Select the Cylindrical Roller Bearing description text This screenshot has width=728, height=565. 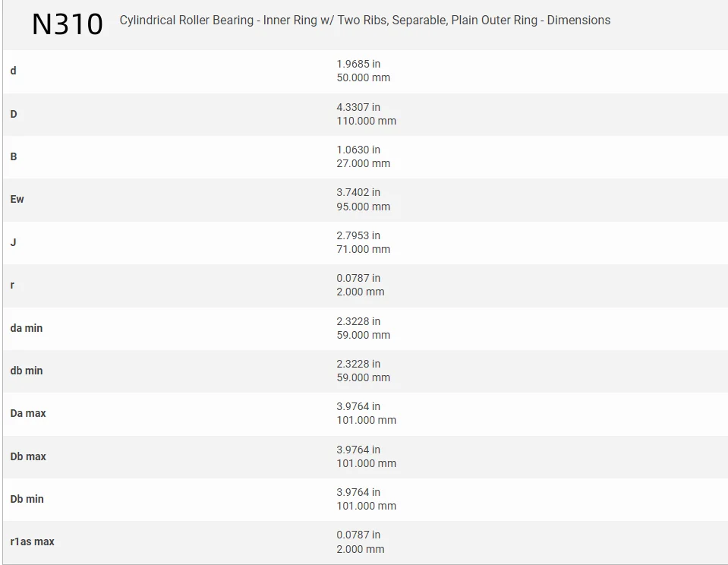click(x=364, y=21)
